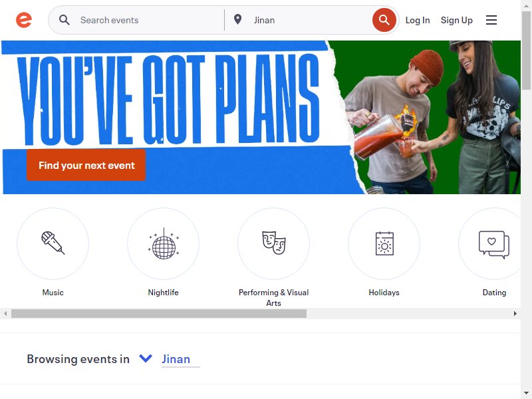
Task: Click the category carousel horizontal scrollbar thumb
Action: 159,313
